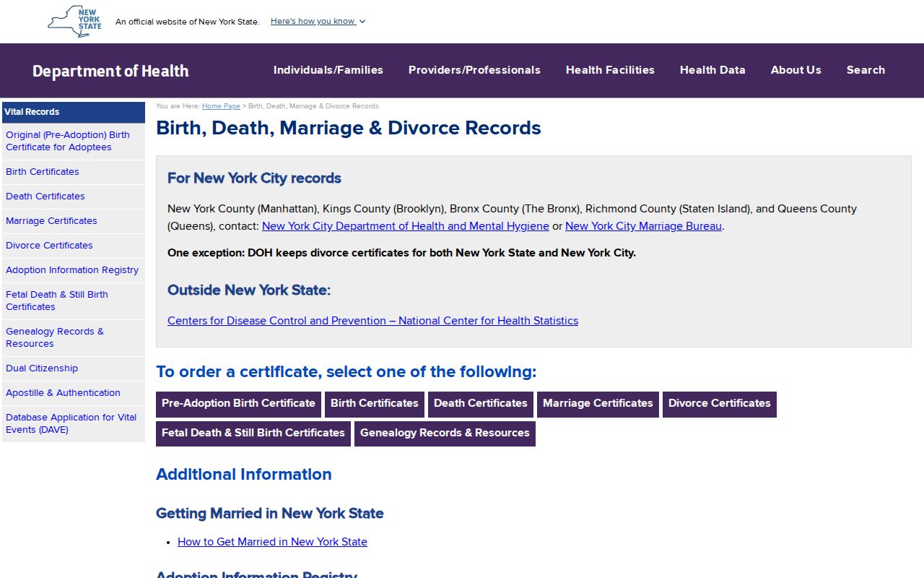The height and width of the screenshot is (578, 924).
Task: Open How to Get Married in New York State
Action: (x=272, y=542)
